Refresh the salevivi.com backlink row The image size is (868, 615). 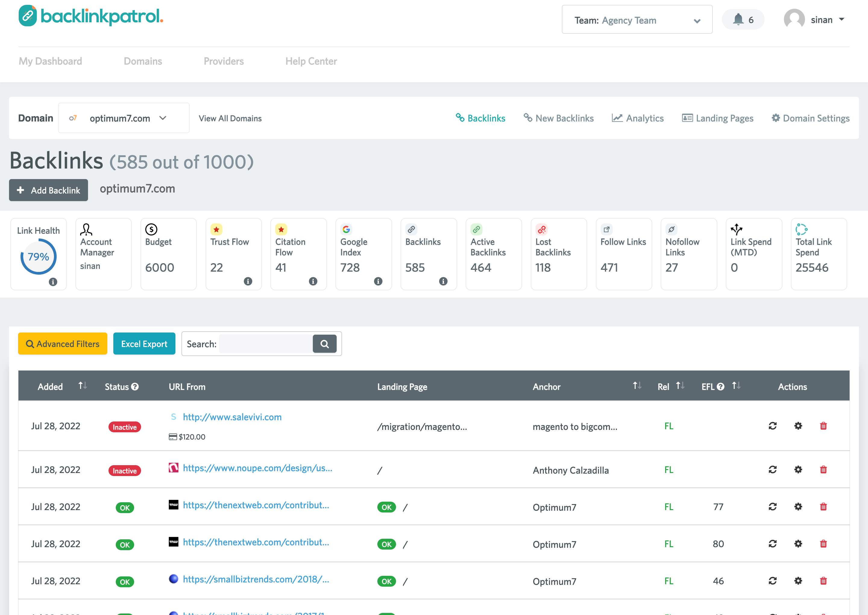[x=772, y=426]
